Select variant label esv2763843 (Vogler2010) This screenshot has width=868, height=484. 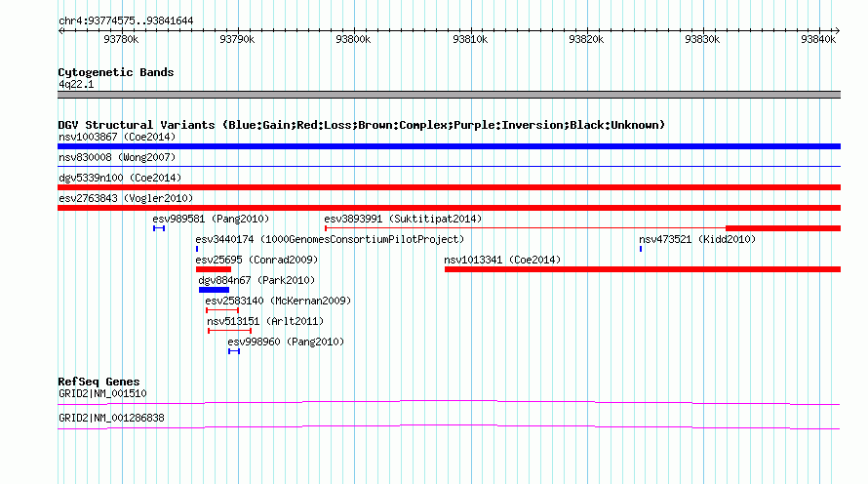(126, 198)
